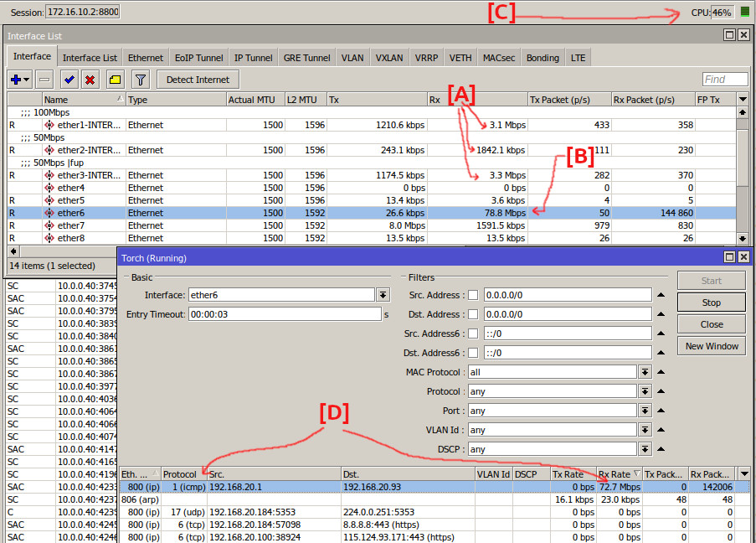Viewport: 756px width, 543px height.
Task: Switch to the VLAN tab
Action: [352, 58]
